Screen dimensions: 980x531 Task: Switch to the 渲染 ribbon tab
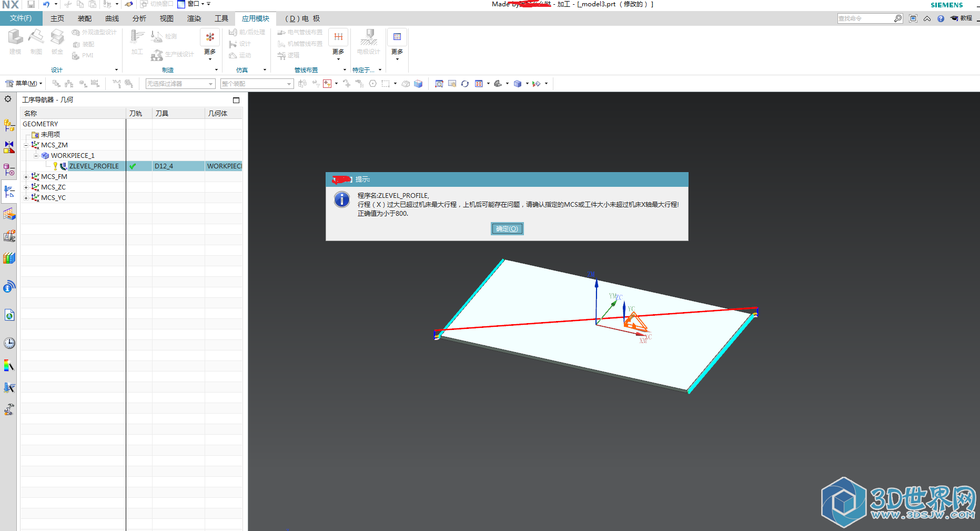(x=194, y=18)
